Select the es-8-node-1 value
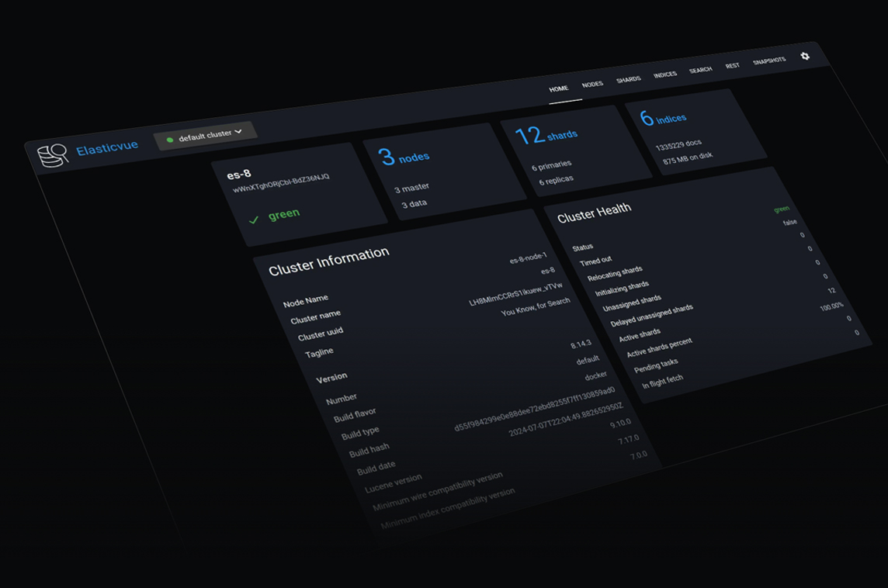 [x=528, y=258]
